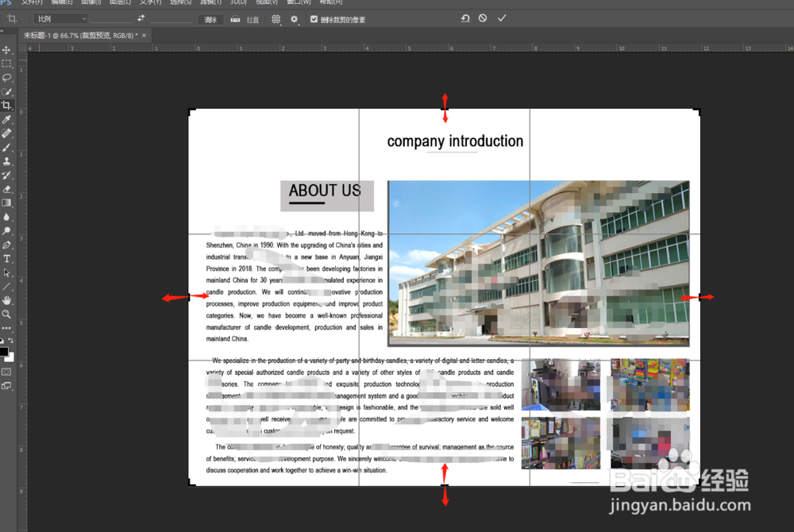The image size is (794, 532).
Task: Select the Eyedropper tool
Action: (x=6, y=119)
